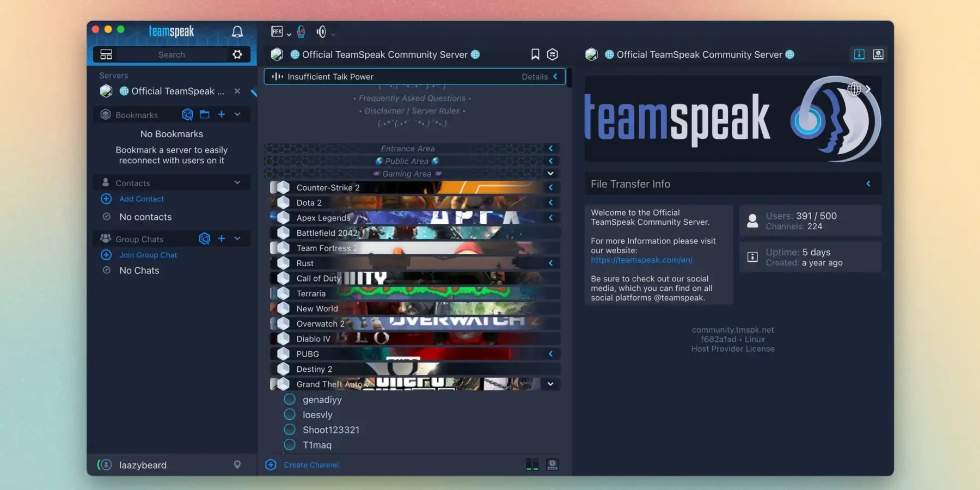Viewport: 980px width, 490px height.
Task: Select the Diablo IV channel
Action: coord(415,339)
